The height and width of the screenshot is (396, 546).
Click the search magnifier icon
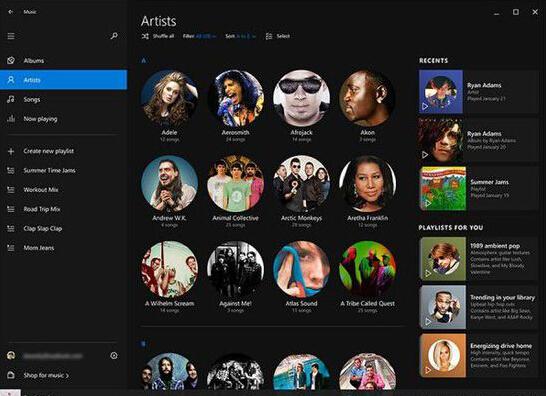114,36
